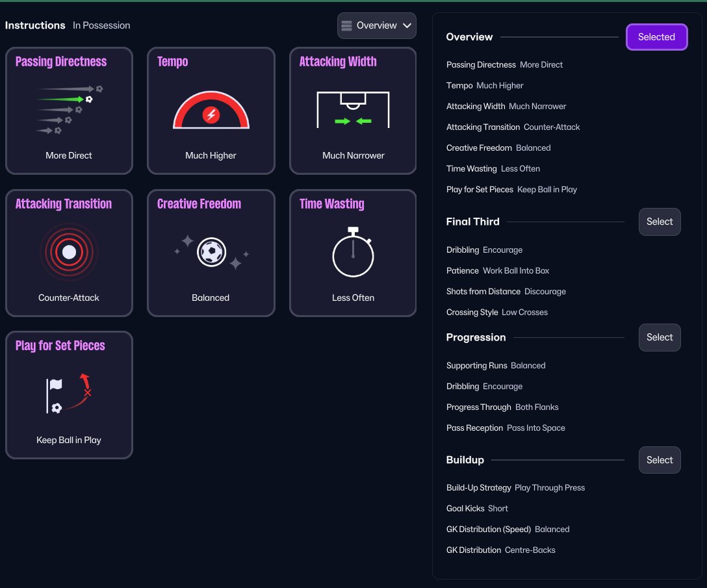Click Pass Reception Pass Into Space row
Viewport: 707px width, 588px height.
coord(506,428)
